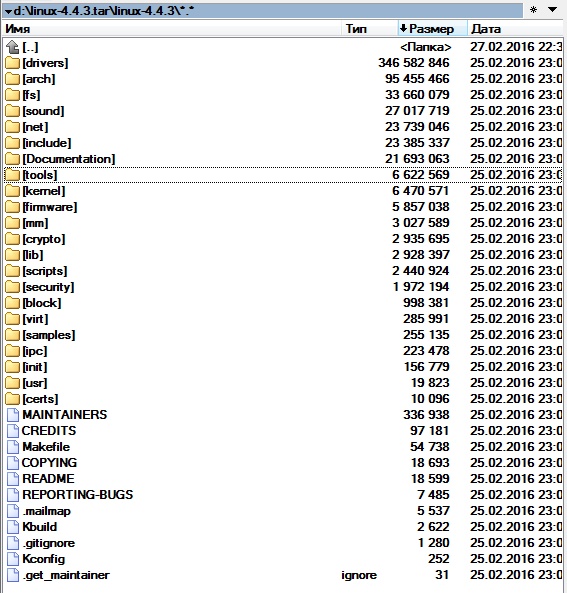
Task: Click the include folder icon
Action: click(12, 143)
